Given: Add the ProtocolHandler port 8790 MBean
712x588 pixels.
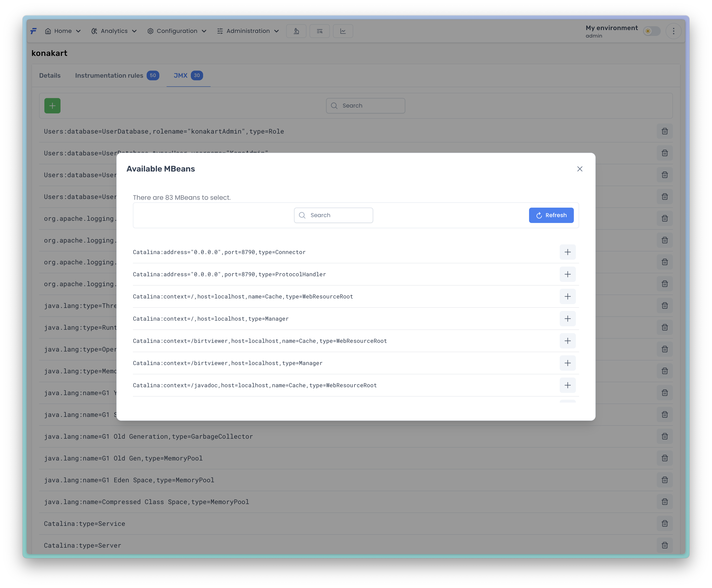Looking at the screenshot, I should click(x=567, y=274).
